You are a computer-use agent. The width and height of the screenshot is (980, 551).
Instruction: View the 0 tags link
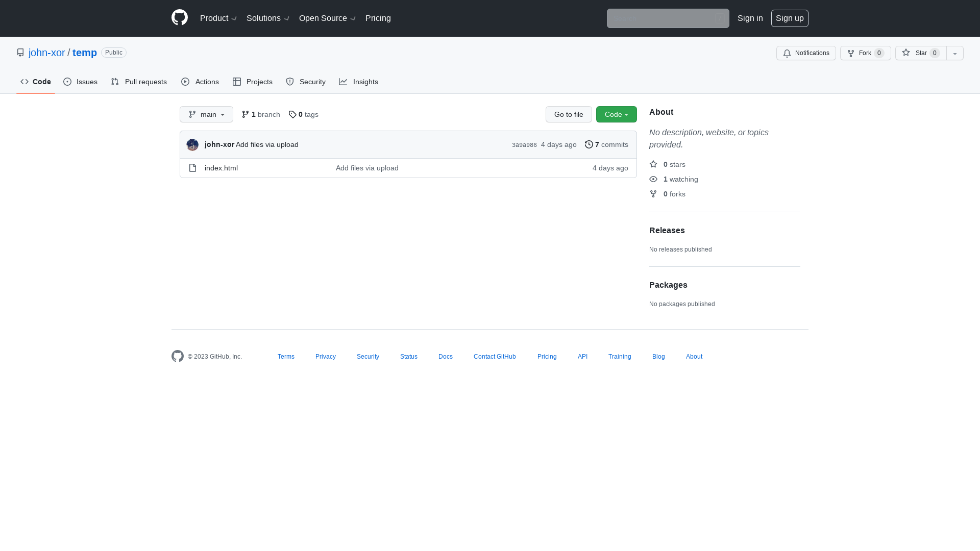pos(303,114)
